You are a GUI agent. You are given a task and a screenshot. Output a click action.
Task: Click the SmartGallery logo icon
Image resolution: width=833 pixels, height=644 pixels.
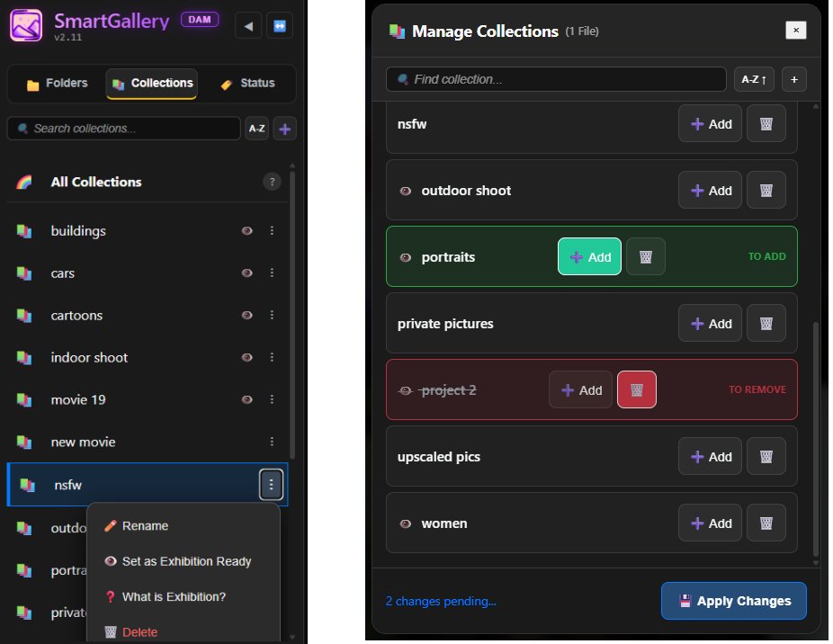point(25,25)
